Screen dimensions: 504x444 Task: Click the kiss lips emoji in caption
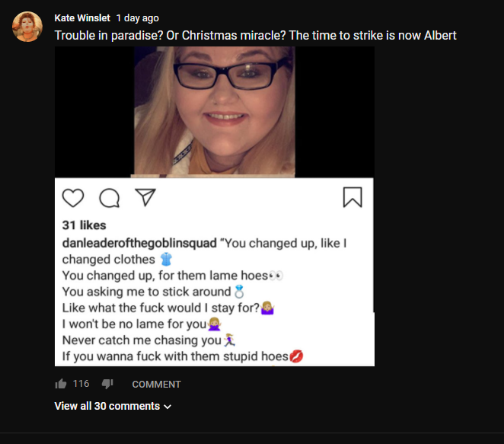[x=296, y=356]
